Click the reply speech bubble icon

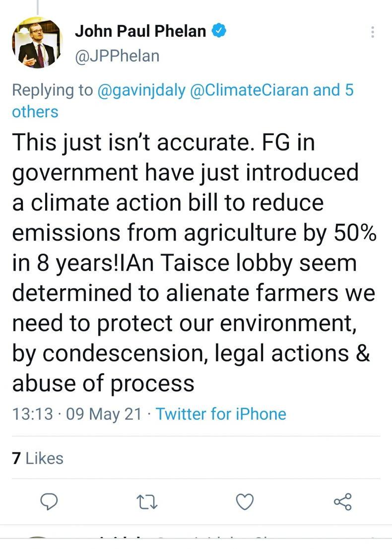point(49,502)
